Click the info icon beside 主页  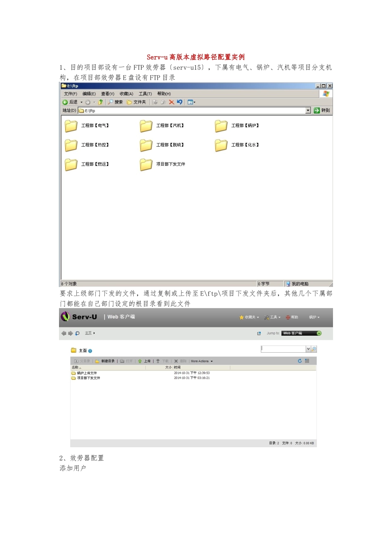click(90, 351)
